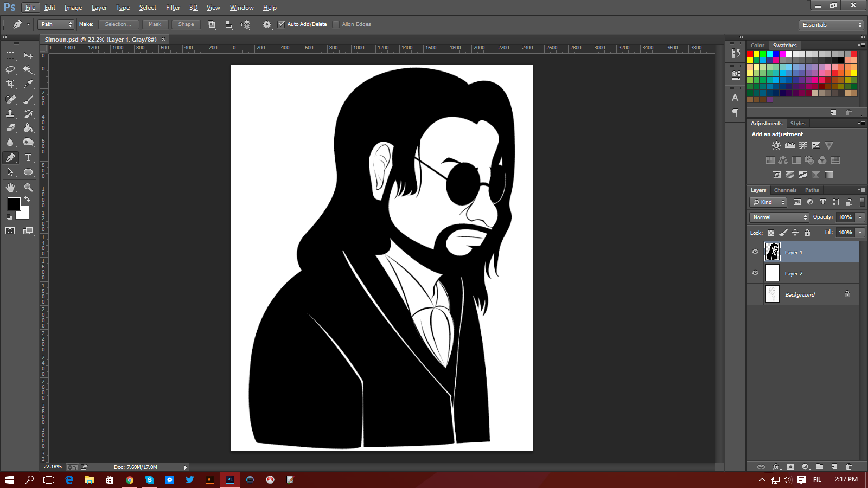Open the layer Kind filter dropdown
This screenshot has height=488, width=868.
[768, 202]
